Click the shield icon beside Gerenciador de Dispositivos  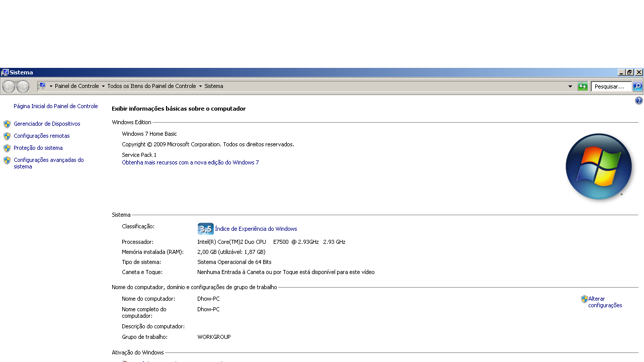click(7, 124)
